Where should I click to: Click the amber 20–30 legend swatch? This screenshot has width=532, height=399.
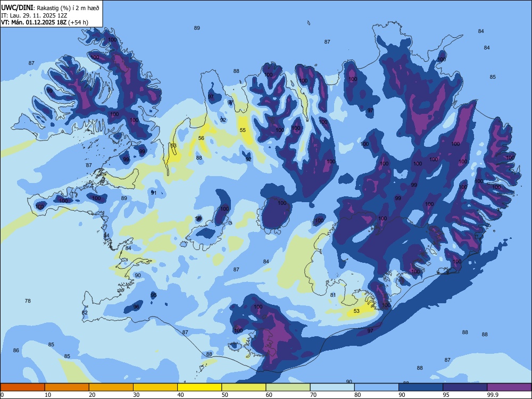pos(111,387)
